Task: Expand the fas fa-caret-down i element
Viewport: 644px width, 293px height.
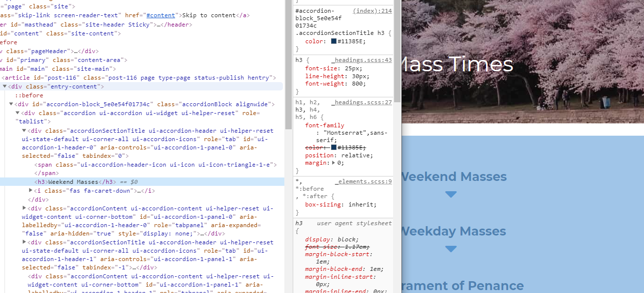Action: coord(31,191)
